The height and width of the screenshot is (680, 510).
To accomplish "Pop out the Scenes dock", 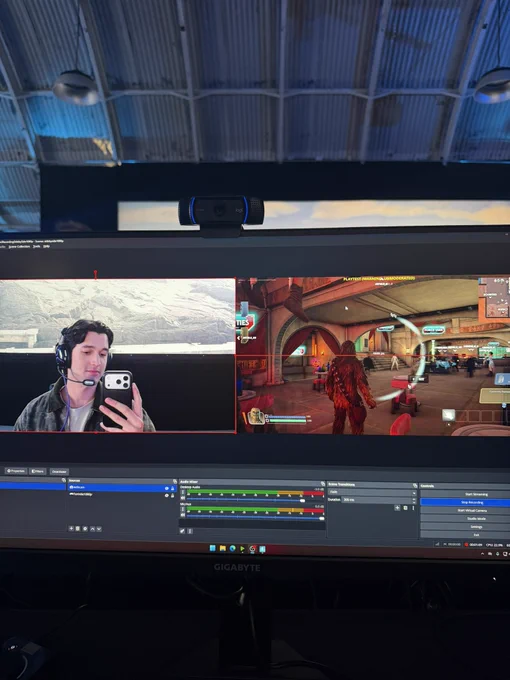I will (64, 480).
